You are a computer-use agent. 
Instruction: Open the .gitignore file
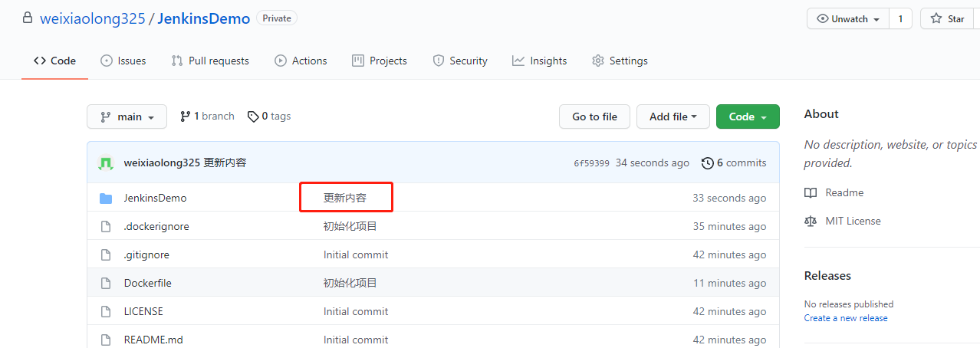(x=146, y=254)
